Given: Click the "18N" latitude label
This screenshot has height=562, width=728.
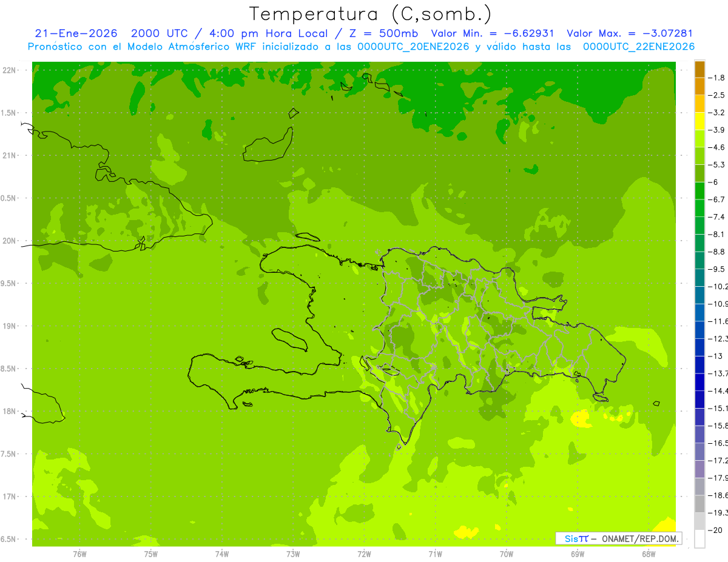Looking at the screenshot, I should [9, 411].
